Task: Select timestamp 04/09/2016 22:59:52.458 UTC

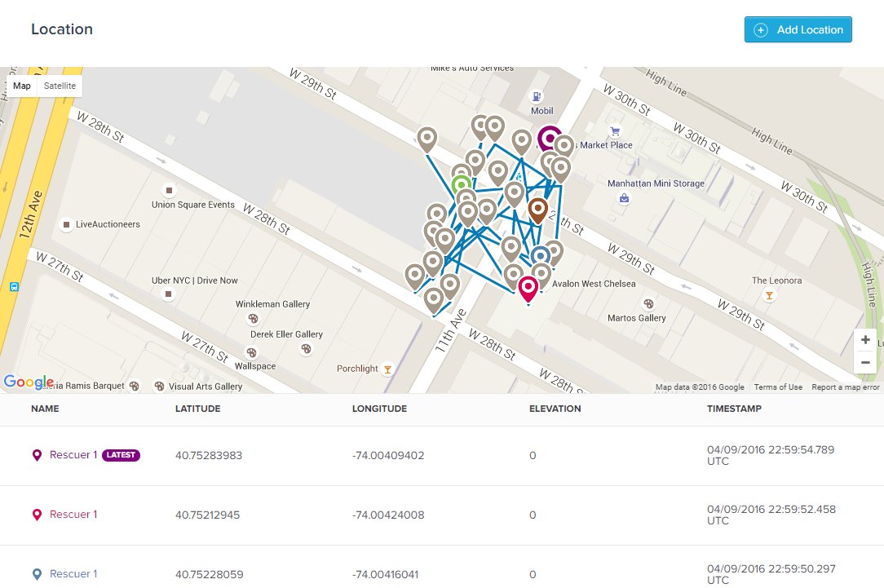Action: tap(771, 515)
